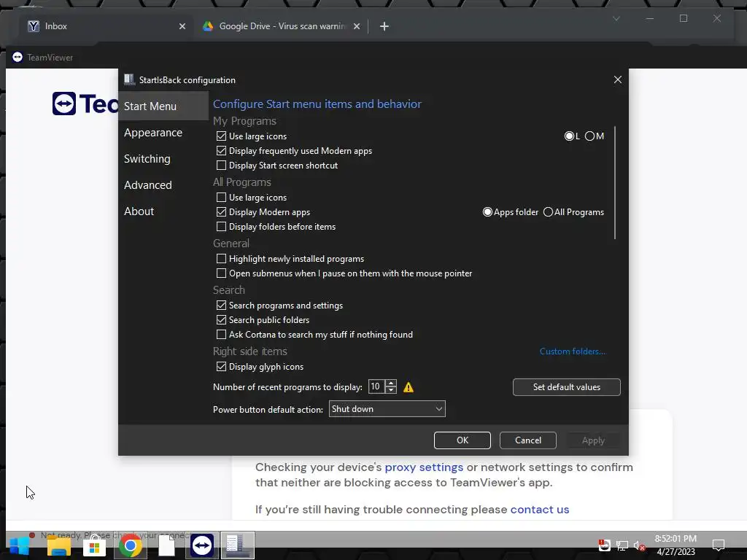Click the Apply button
Image resolution: width=747 pixels, height=560 pixels.
[593, 440]
